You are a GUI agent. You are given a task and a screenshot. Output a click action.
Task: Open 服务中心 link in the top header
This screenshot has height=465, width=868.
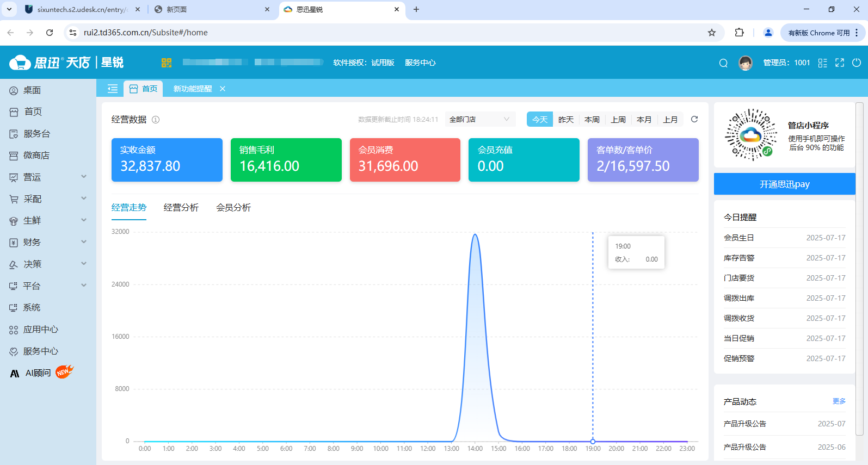tap(420, 63)
